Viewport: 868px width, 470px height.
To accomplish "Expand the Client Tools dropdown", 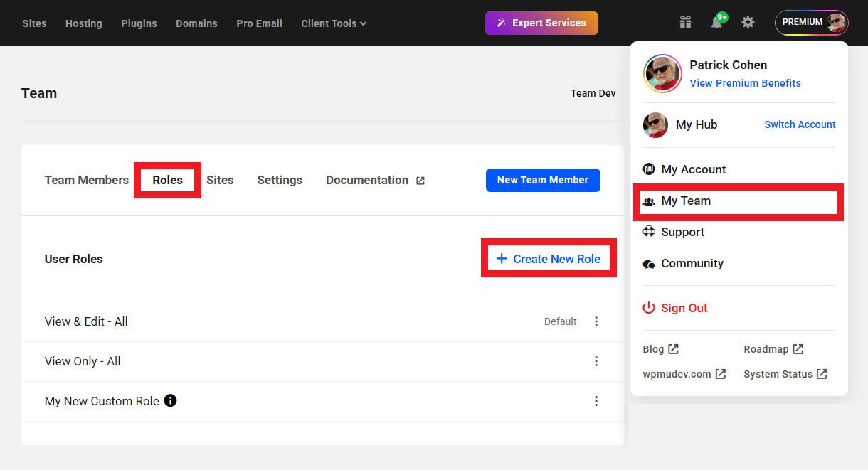I will coord(334,23).
